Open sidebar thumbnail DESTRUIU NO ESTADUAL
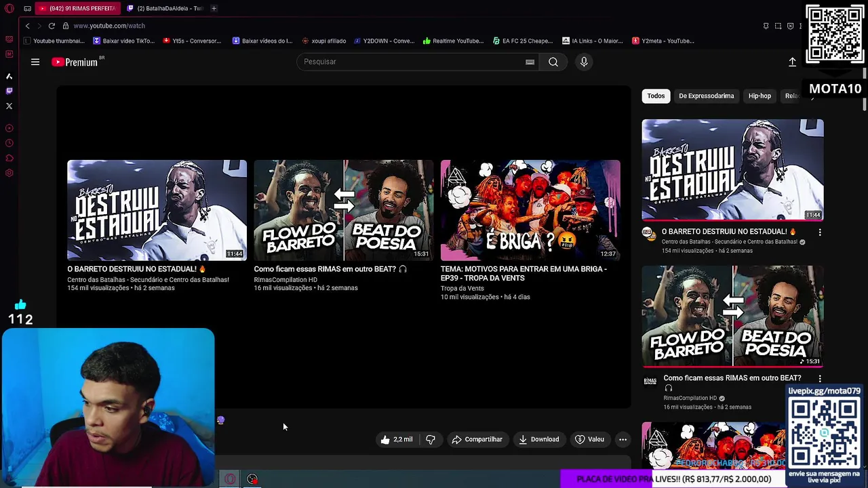 tap(733, 170)
